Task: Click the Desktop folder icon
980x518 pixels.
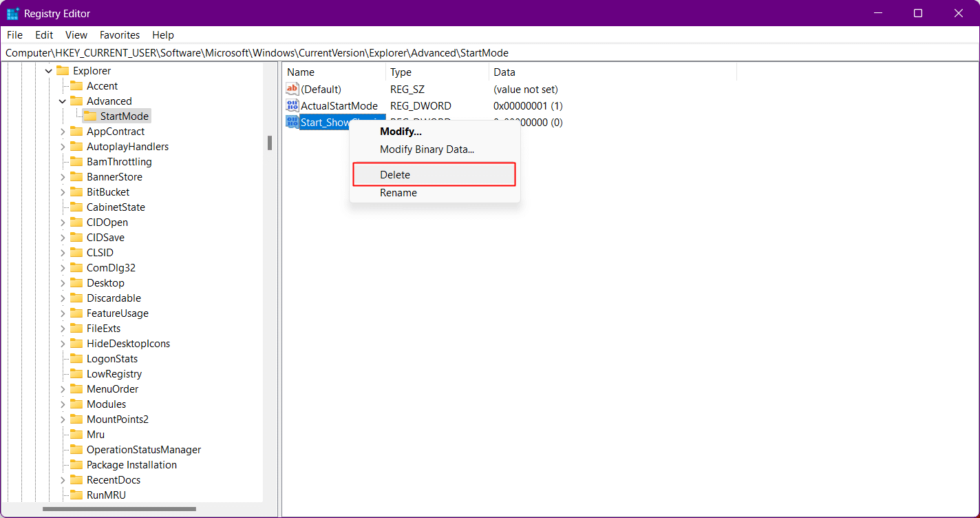Action: click(76, 283)
